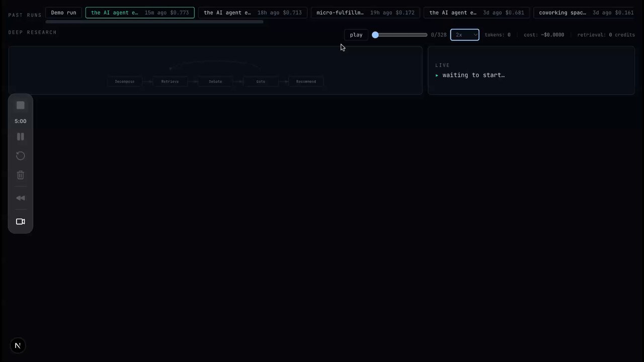The height and width of the screenshot is (362, 644).
Task: Click the rewind double-arrow icon
Action: tap(21, 198)
